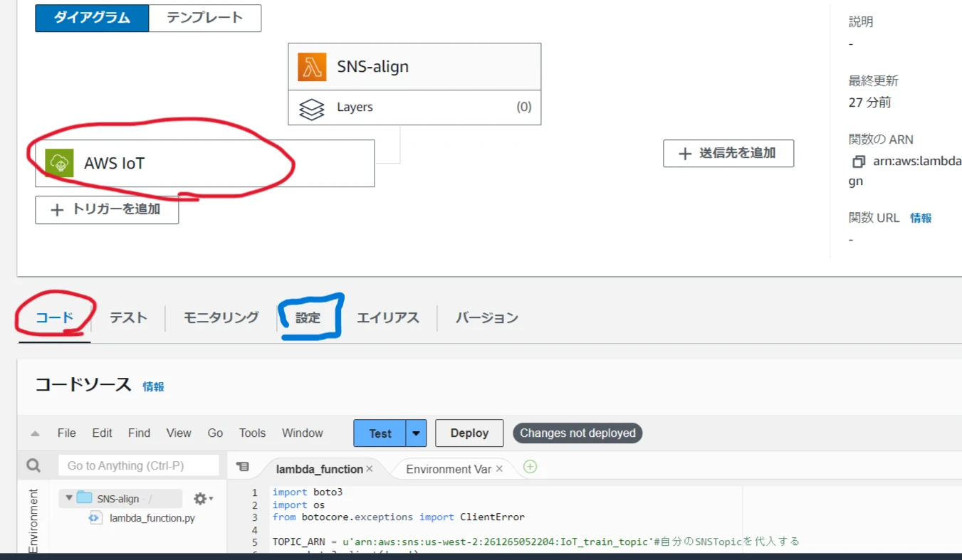This screenshot has width=962, height=560.
Task: Open the editor tab list icon
Action: point(243,467)
